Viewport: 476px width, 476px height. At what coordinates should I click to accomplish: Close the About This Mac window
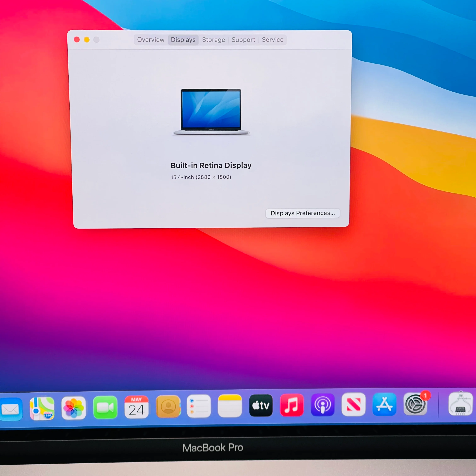coord(77,40)
